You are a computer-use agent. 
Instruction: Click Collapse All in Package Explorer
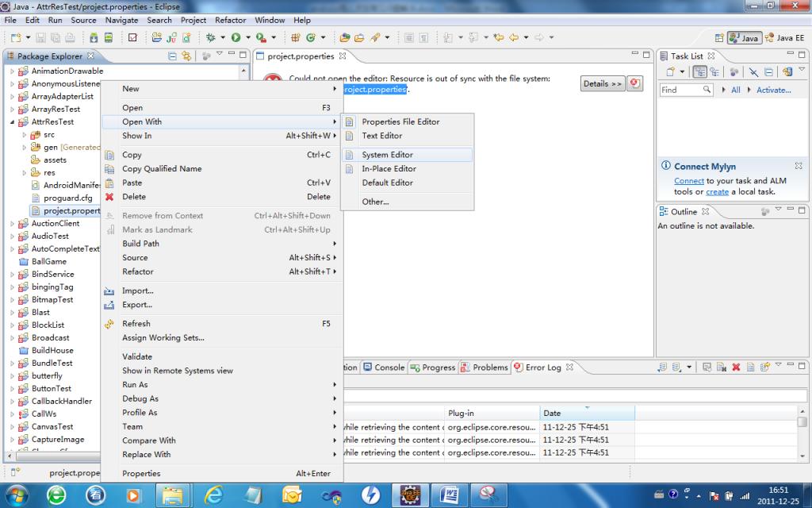(172, 56)
